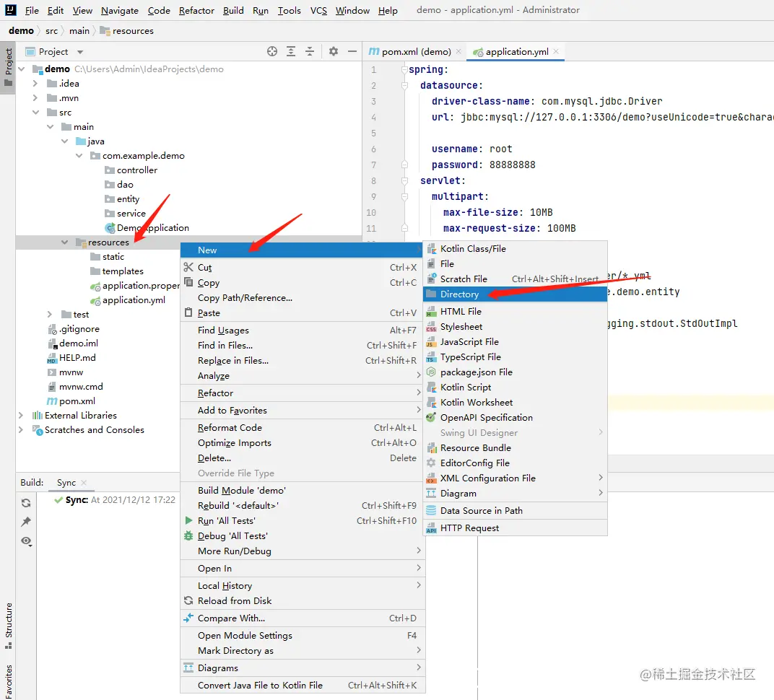Collapse the resources folder arrow

[65, 242]
